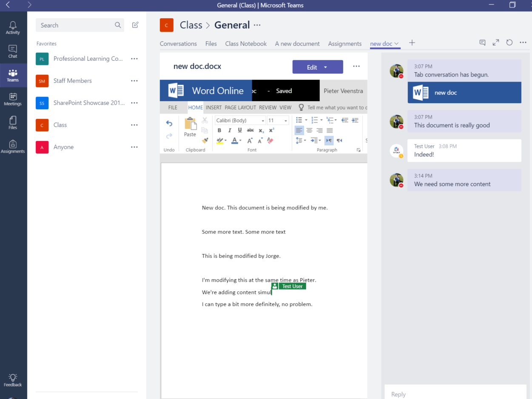This screenshot has height=399, width=532.
Task: Undo the last edit in Word Online
Action: (x=169, y=124)
